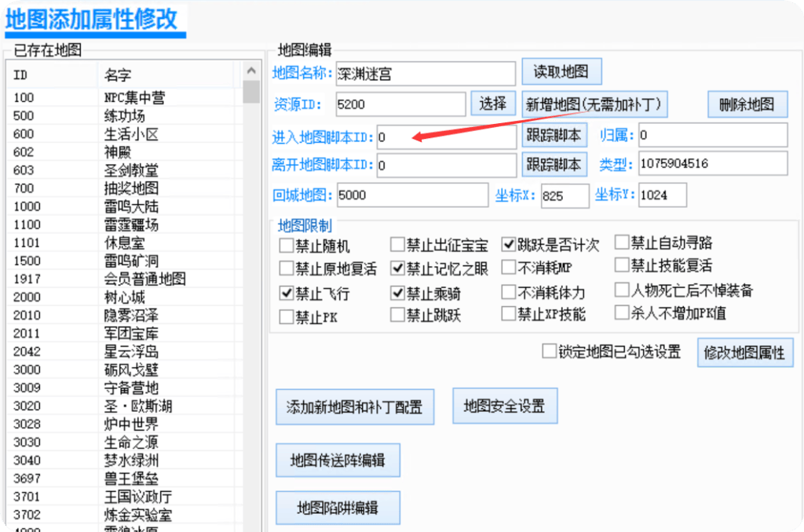Image resolution: width=804 pixels, height=532 pixels.
Task: Click 新增地图(无需加补丁) button
Action: coord(594,104)
